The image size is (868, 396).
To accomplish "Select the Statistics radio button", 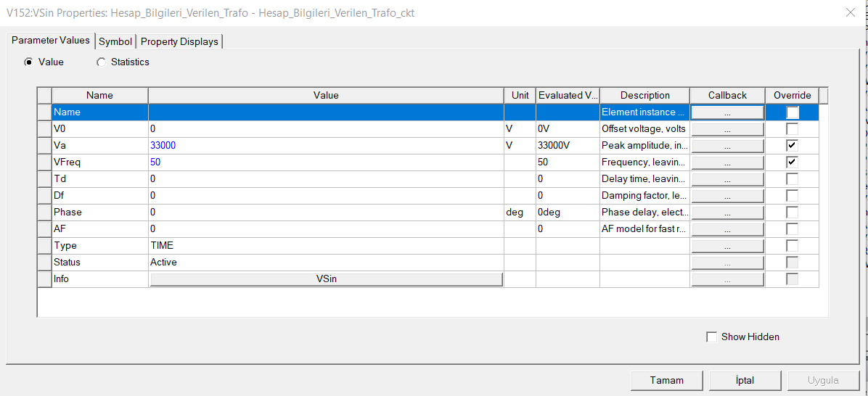I will (101, 62).
